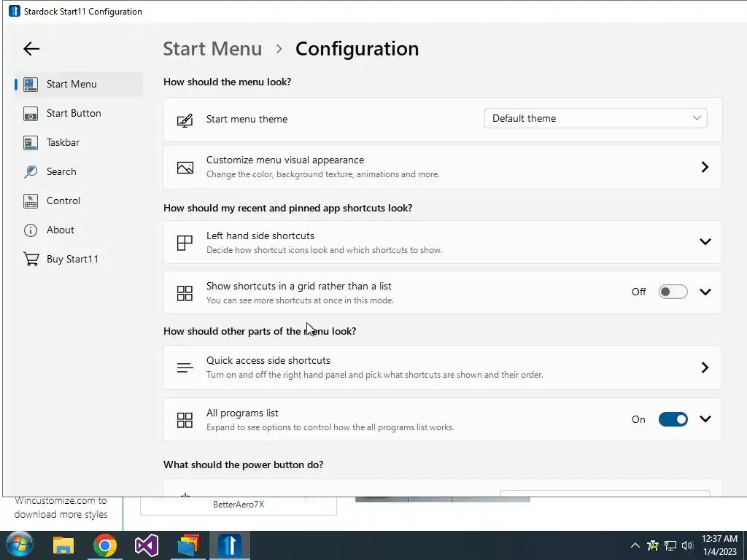Click the BetterAero7X style in the background window
Screen dimensions: 747x560
coord(239,505)
